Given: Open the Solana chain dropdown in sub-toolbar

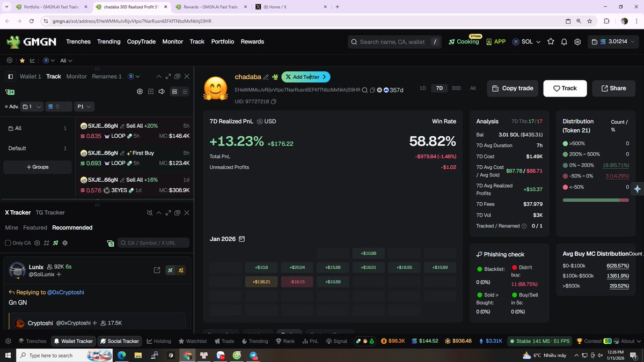Looking at the screenshot, I should [x=49, y=61].
